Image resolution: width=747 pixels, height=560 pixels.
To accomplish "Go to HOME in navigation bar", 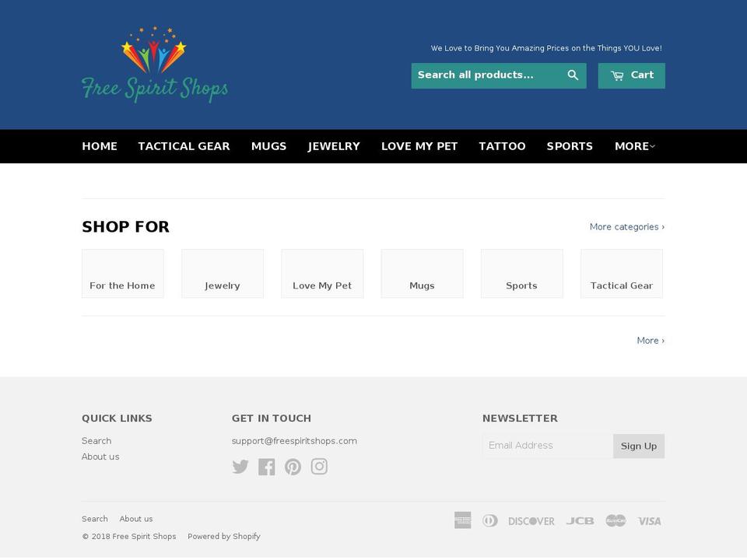I will coord(100,146).
